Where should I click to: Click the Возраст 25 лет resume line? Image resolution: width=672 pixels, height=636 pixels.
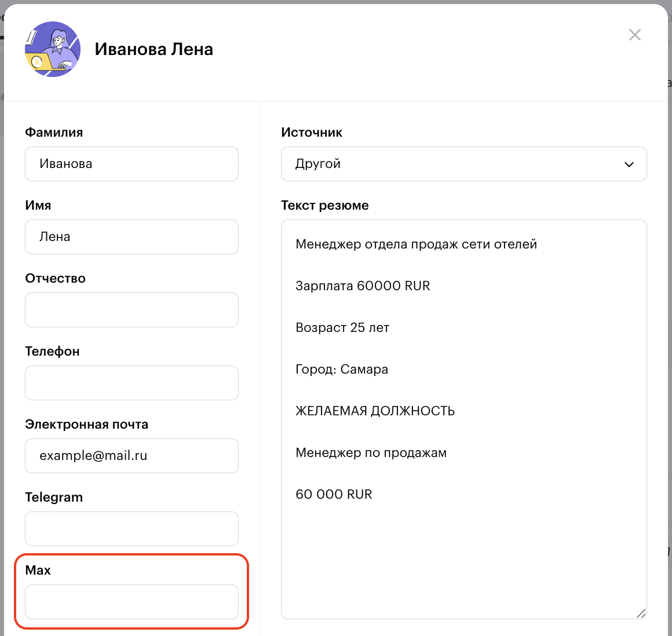click(x=342, y=328)
